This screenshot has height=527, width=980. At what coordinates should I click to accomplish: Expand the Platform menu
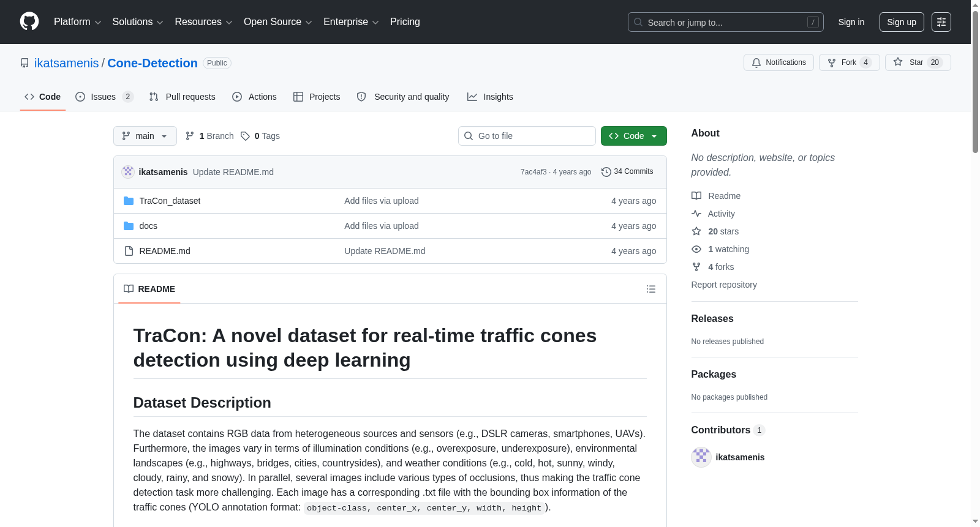pos(78,22)
